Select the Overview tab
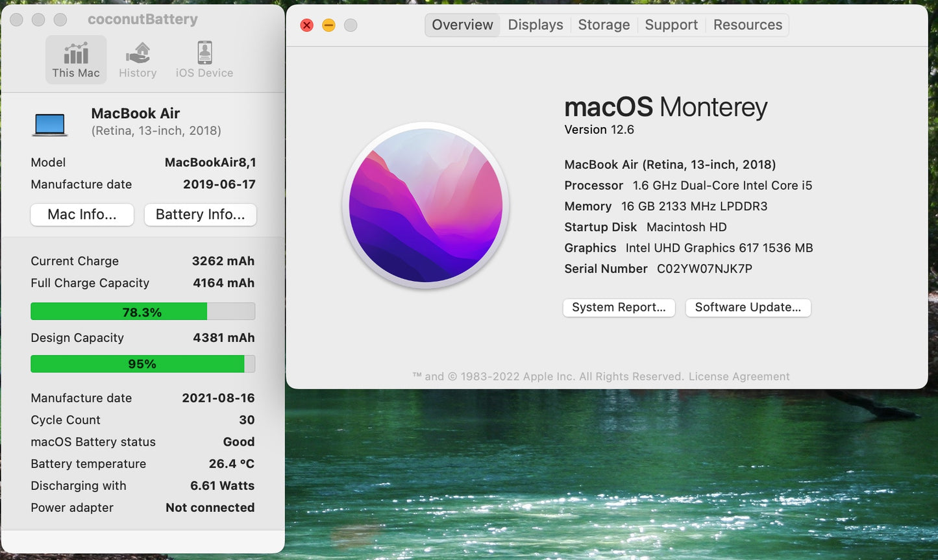938x560 pixels. pyautogui.click(x=462, y=25)
